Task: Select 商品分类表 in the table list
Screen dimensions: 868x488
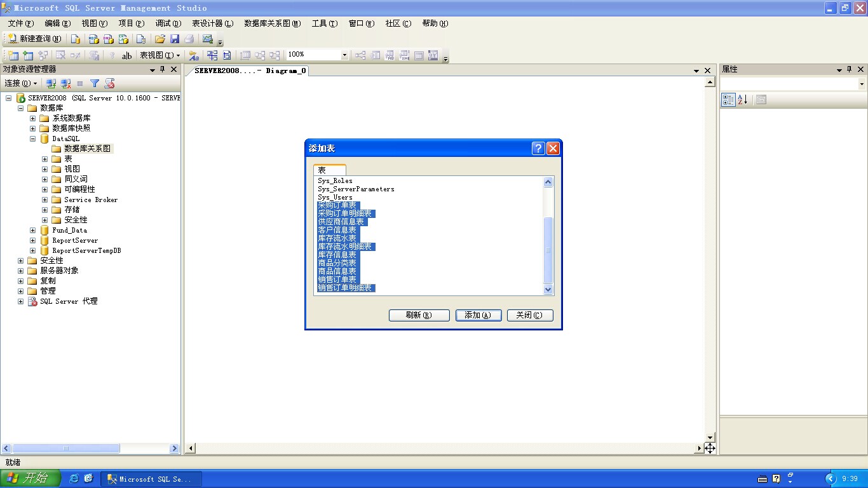Action: (x=337, y=263)
